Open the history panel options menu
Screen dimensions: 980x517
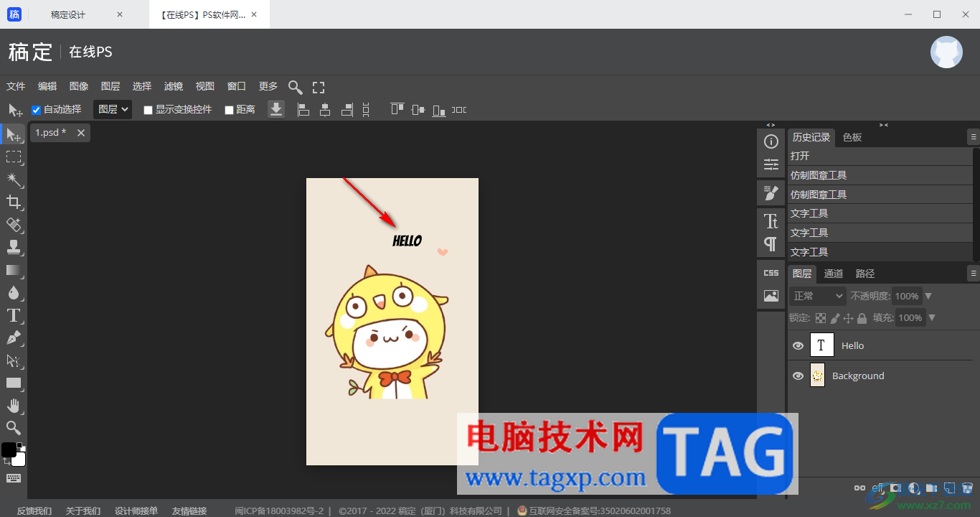click(974, 136)
